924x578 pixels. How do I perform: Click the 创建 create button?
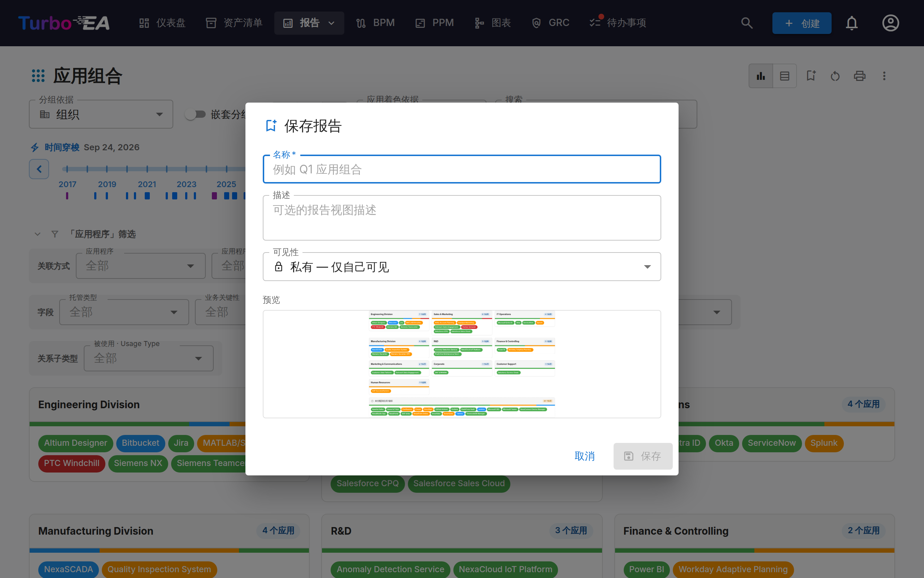[801, 23]
